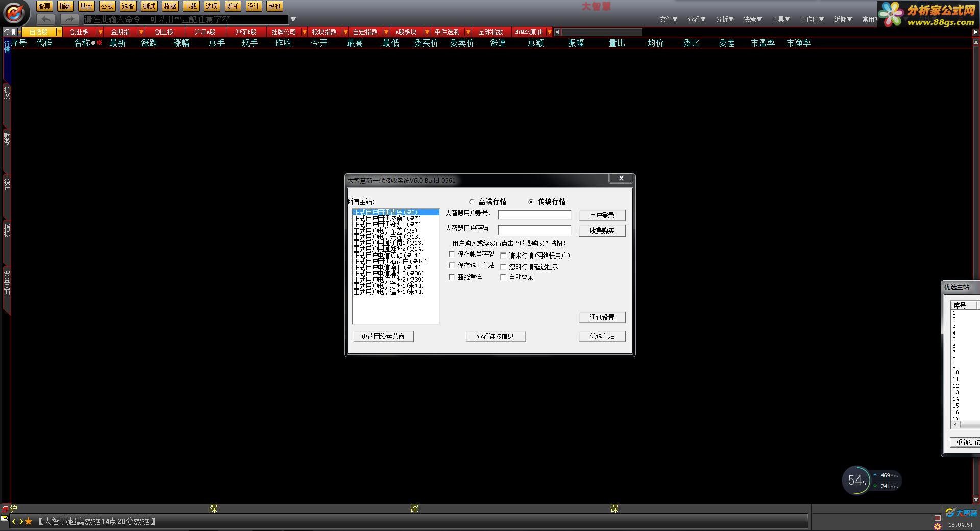
Task: Switch to the 沪深A股 tab
Action: tap(205, 32)
